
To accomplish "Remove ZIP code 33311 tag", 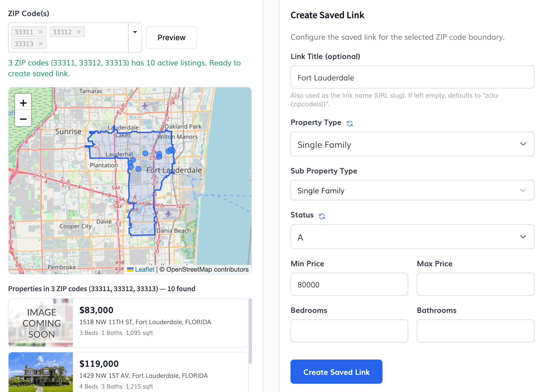I will [41, 32].
